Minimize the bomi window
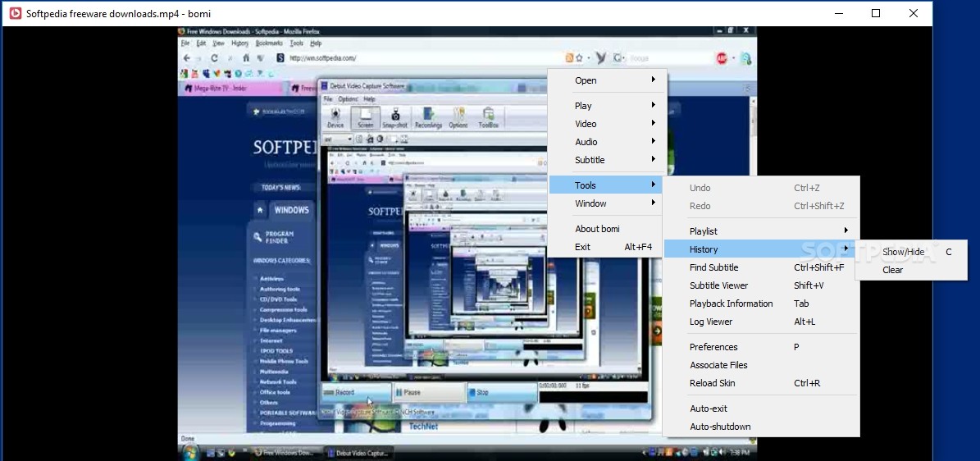Viewport: 980px width, 461px height. (x=838, y=13)
